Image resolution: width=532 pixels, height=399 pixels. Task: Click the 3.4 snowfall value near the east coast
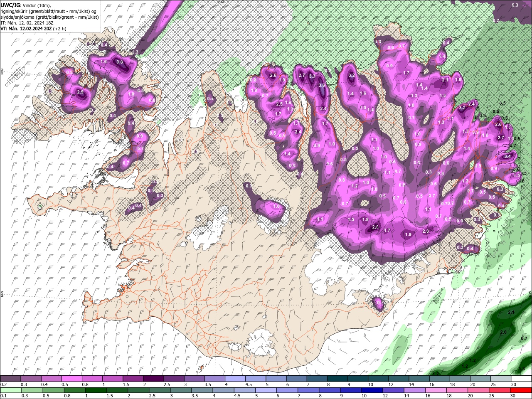pos(507,157)
